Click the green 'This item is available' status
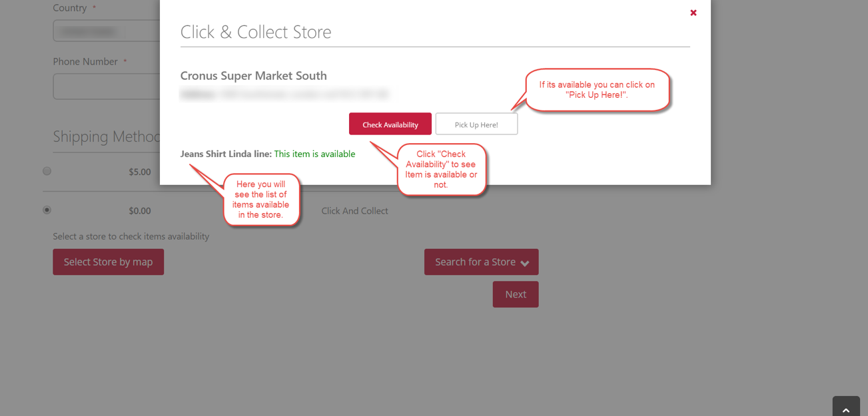Screen dimensions: 868x416 [x=314, y=154]
